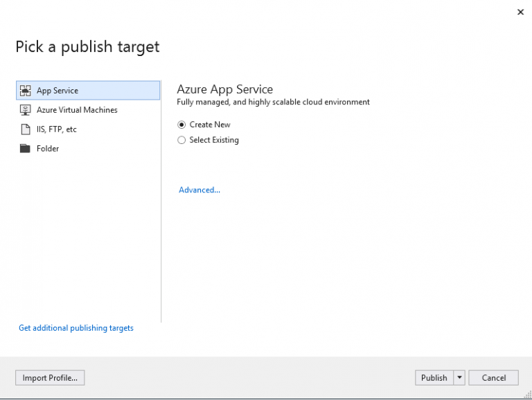This screenshot has width=532, height=400.
Task: Choose Azure Virtual Machines as target
Action: coord(77,110)
